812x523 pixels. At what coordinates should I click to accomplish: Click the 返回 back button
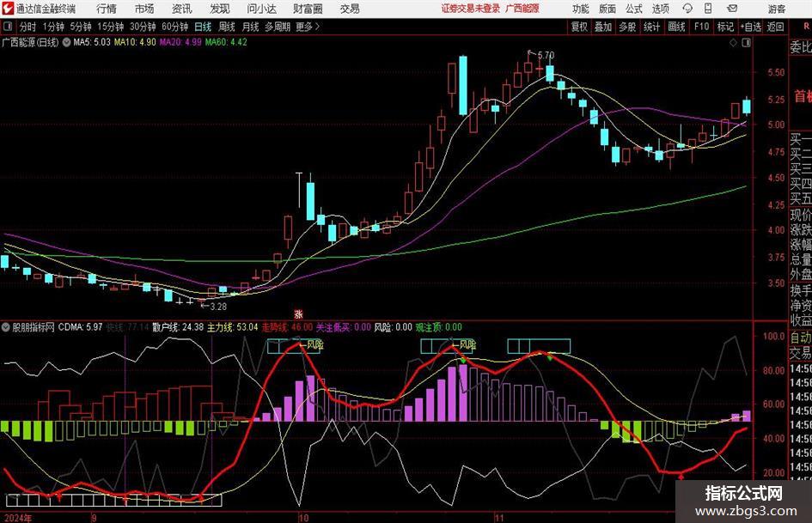(x=775, y=27)
